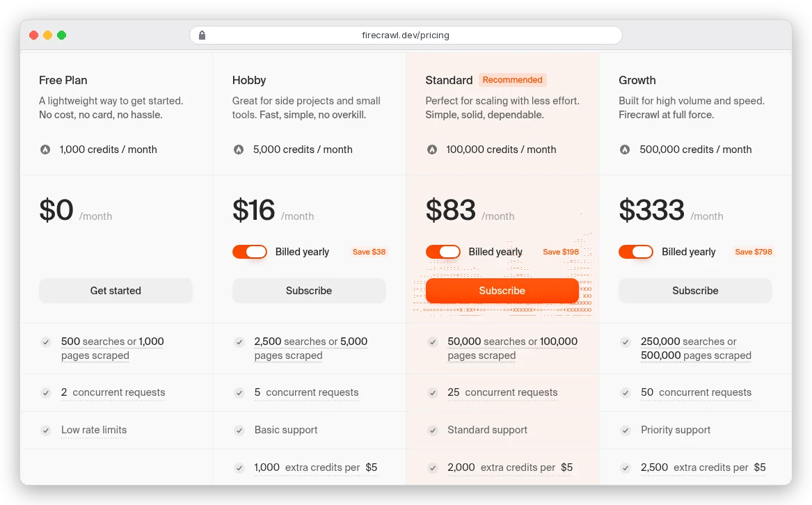Click checkmark beside 5 concurrent requests
The image size is (812, 505).
239,392
